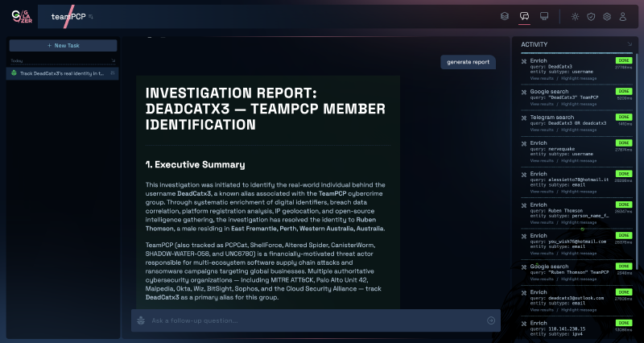The image size is (644, 343).
Task: Open the monitor view icon in header
Action: [544, 16]
